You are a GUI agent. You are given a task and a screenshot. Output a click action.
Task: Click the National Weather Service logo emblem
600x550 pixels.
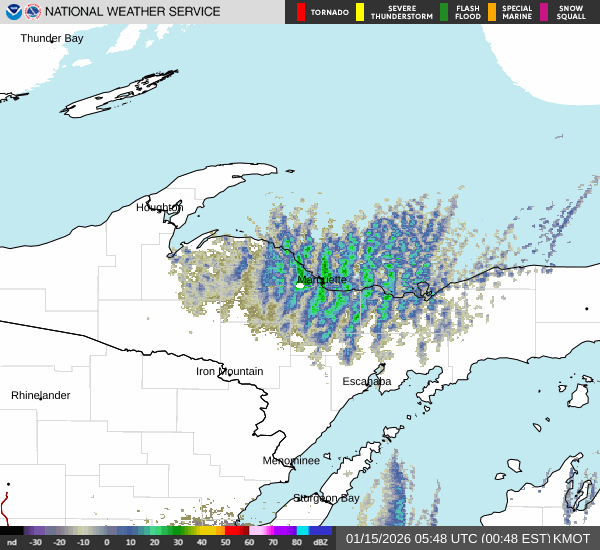click(33, 12)
